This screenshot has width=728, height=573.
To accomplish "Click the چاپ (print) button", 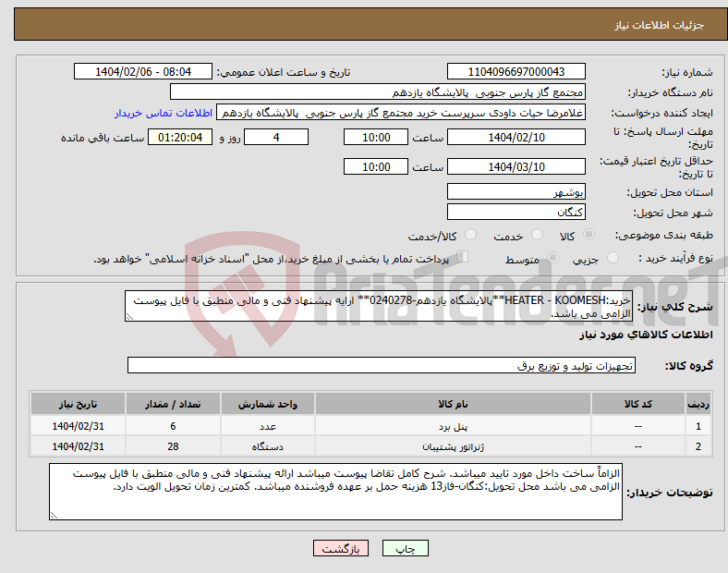I will pyautogui.click(x=405, y=548).
